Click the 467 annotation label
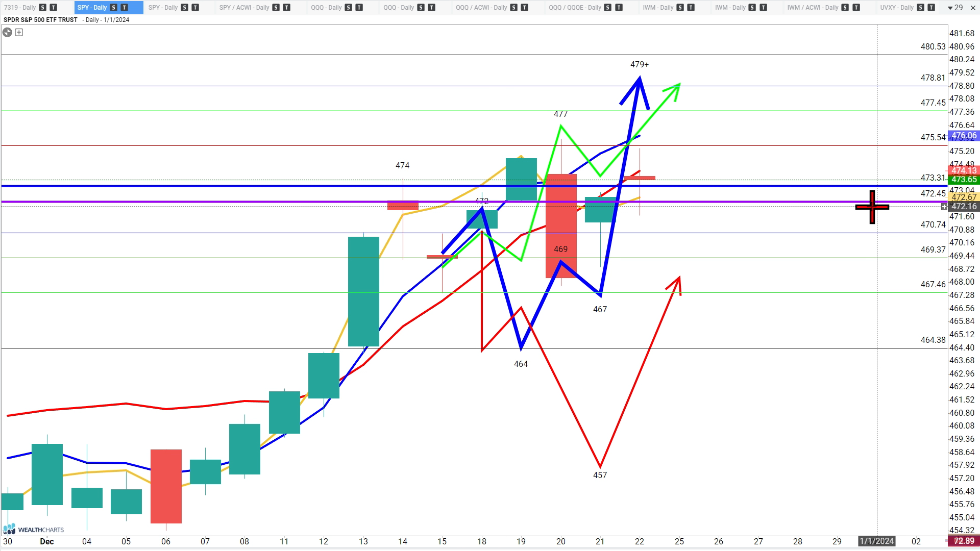 600,309
